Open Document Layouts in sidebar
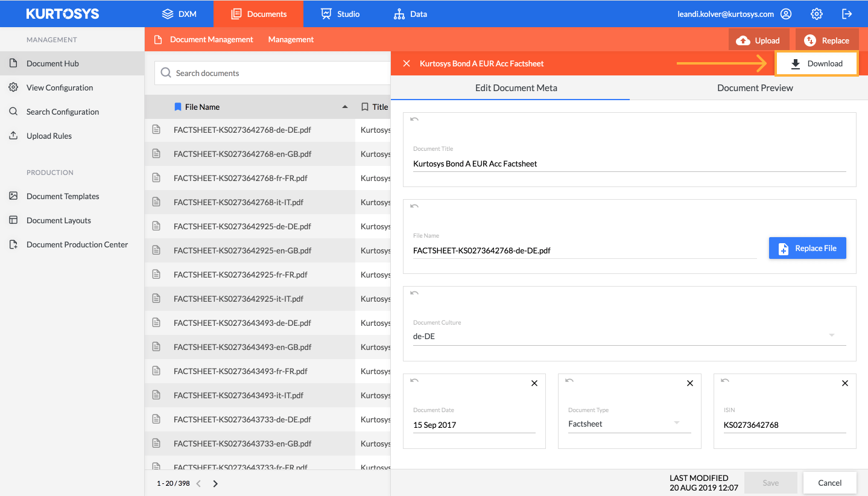Viewport: 868px width, 496px height. 72,220
